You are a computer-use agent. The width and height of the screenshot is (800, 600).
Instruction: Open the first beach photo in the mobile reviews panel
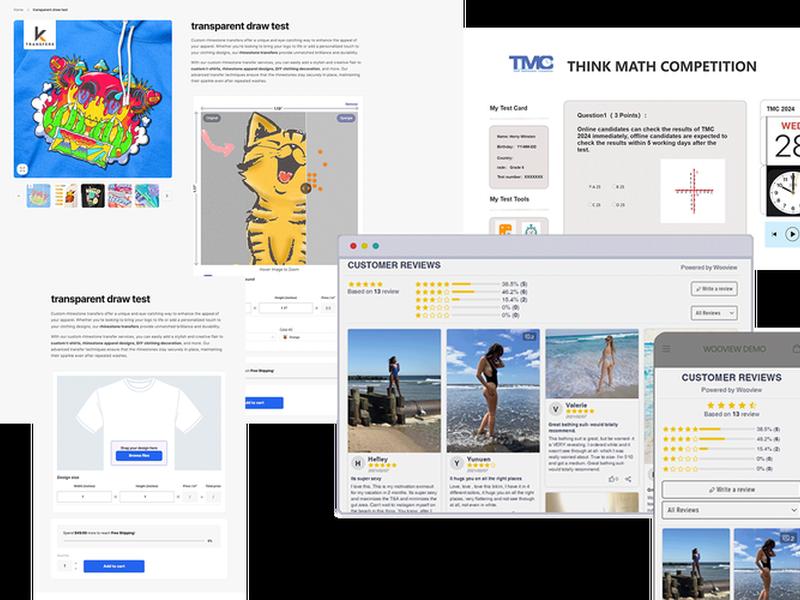point(696,564)
